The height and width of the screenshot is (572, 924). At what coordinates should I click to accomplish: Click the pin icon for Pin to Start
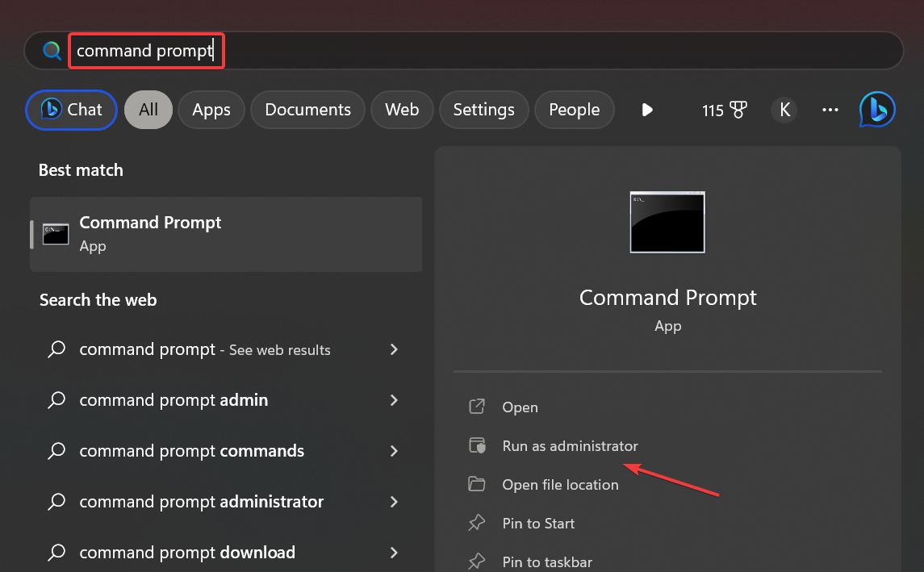pos(477,523)
